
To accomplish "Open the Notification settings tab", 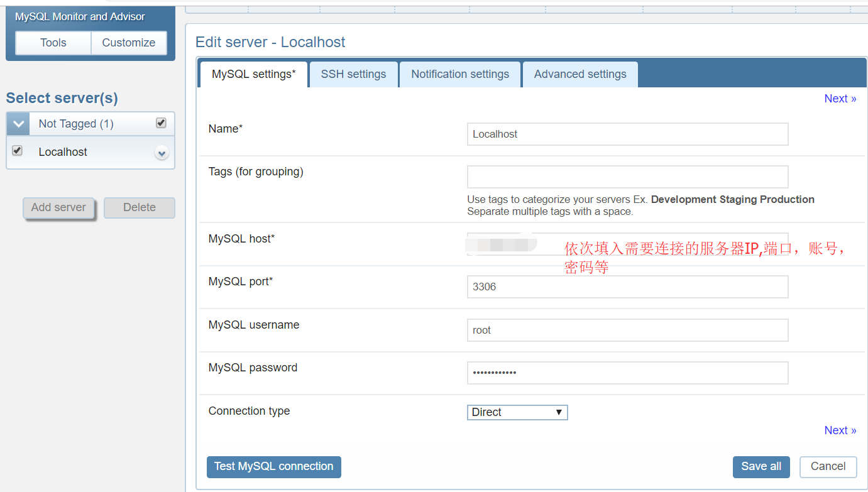I will pyautogui.click(x=460, y=74).
